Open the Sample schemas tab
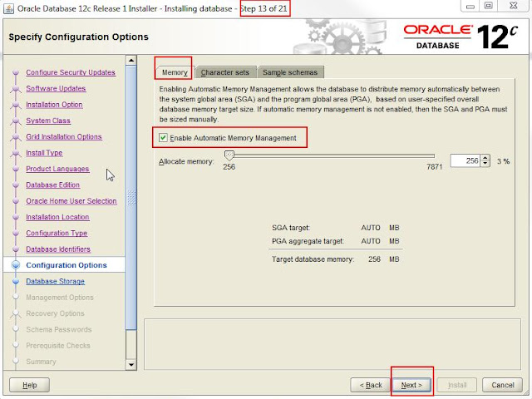This screenshot has width=532, height=399. pyautogui.click(x=290, y=72)
